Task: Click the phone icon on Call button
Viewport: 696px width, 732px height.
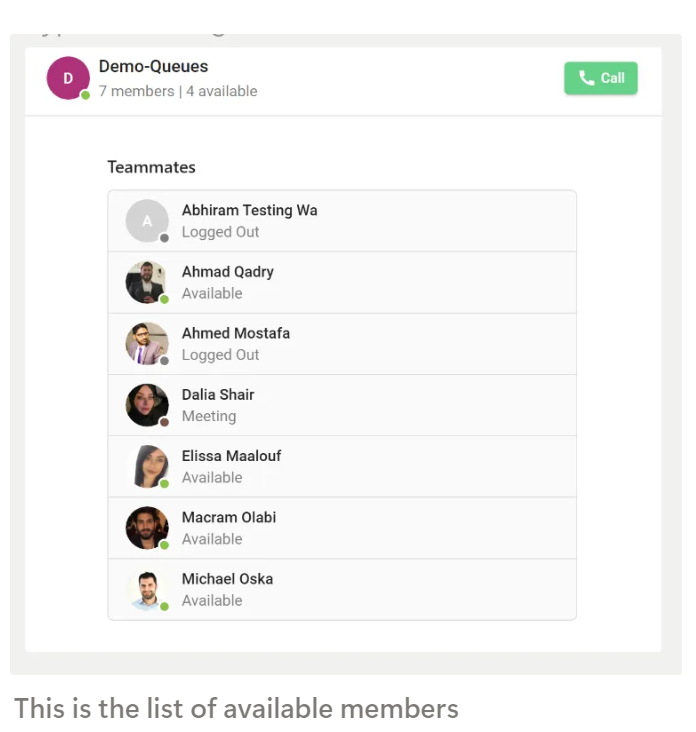Action: [586, 77]
